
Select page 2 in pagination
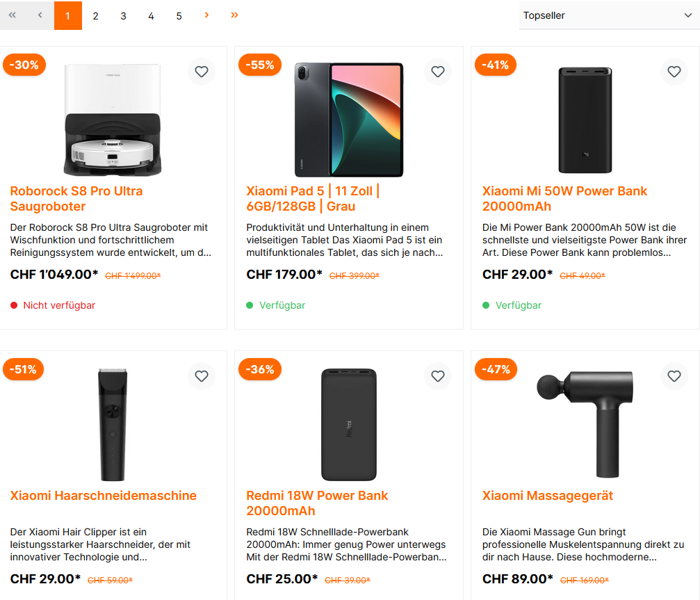tap(95, 15)
